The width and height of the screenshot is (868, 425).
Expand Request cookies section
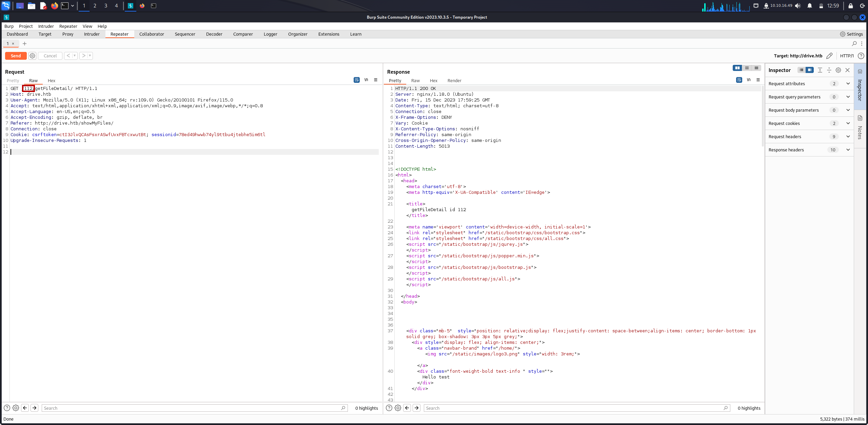point(809,123)
